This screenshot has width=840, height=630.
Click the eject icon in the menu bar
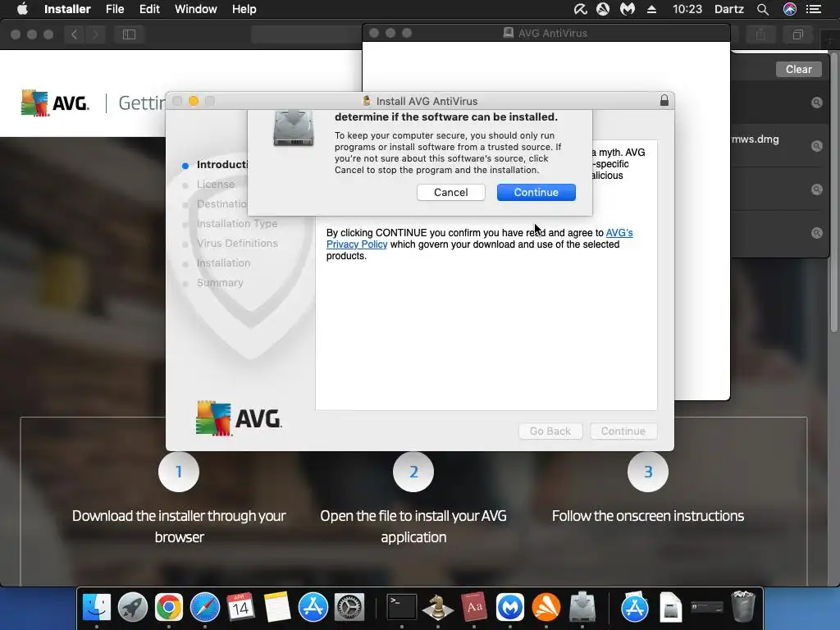651,9
